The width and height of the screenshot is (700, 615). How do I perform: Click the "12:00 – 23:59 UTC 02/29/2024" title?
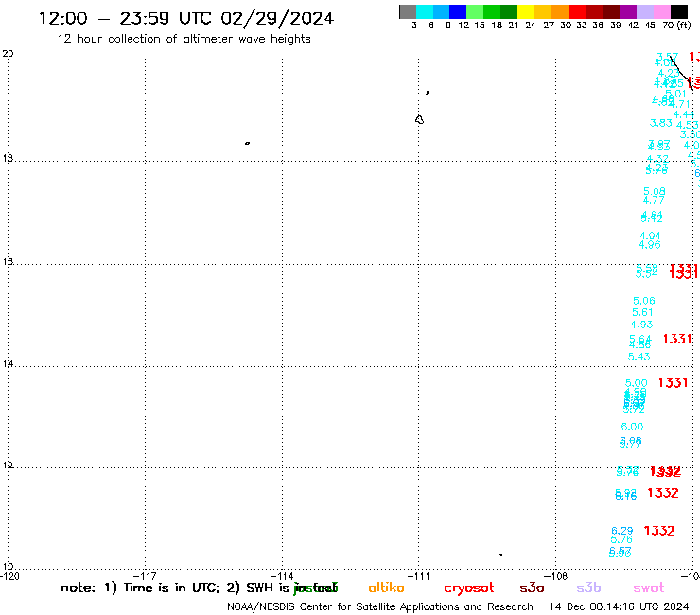186,19
